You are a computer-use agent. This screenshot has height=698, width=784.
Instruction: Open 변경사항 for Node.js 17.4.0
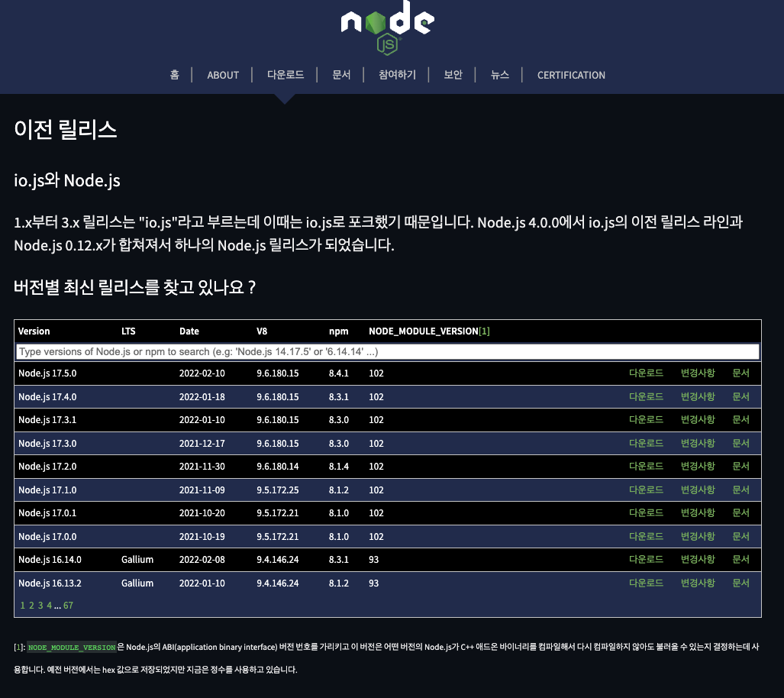coord(698,397)
